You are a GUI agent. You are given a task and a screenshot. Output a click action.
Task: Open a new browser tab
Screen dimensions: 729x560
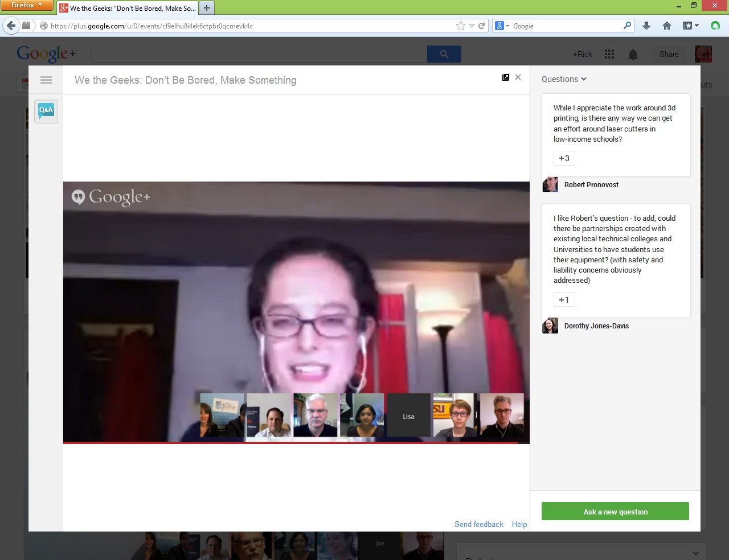click(x=207, y=8)
